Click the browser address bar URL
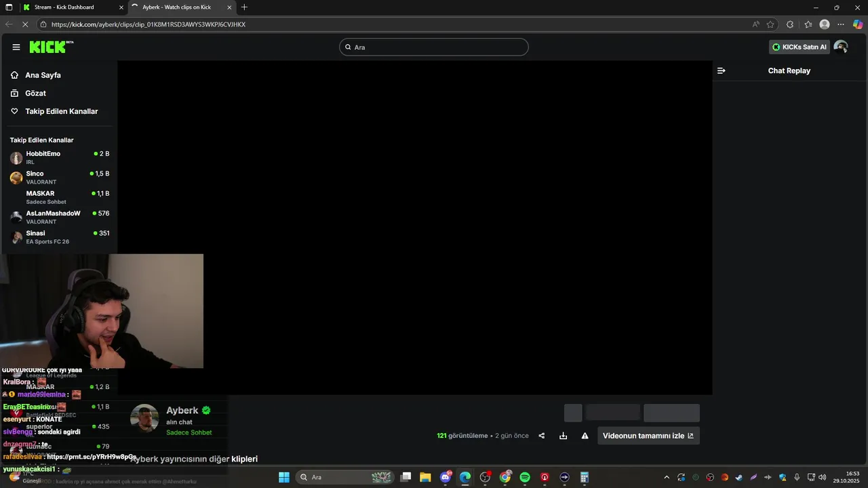The height and width of the screenshot is (488, 868). 149,24
